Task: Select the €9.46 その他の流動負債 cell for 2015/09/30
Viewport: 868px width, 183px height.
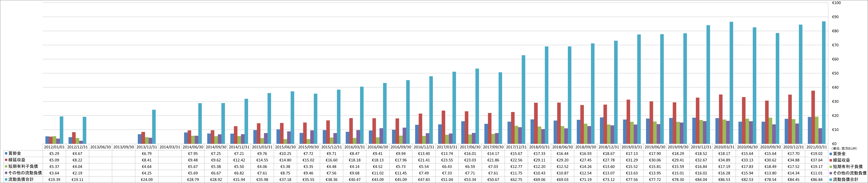Action: point(308,173)
